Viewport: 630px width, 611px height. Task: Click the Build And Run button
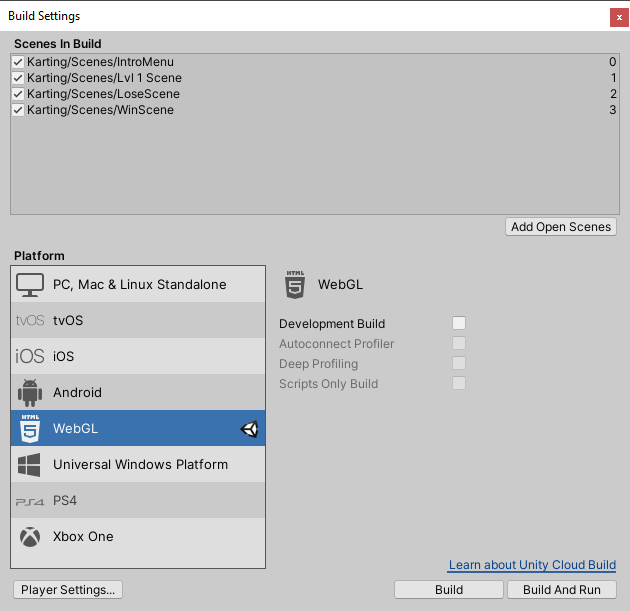(x=562, y=590)
